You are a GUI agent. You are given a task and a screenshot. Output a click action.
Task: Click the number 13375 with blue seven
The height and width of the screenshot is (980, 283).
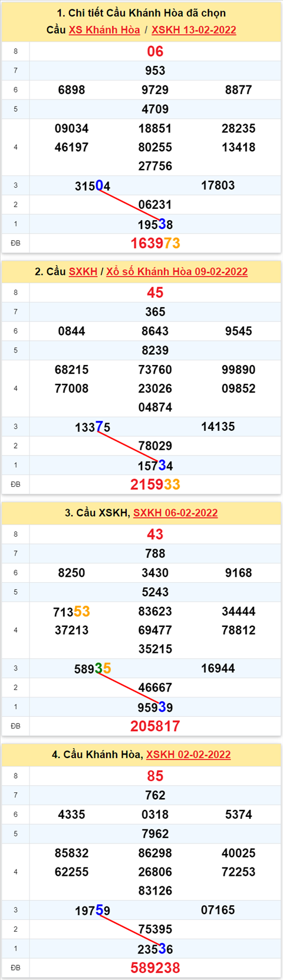[x=93, y=427]
